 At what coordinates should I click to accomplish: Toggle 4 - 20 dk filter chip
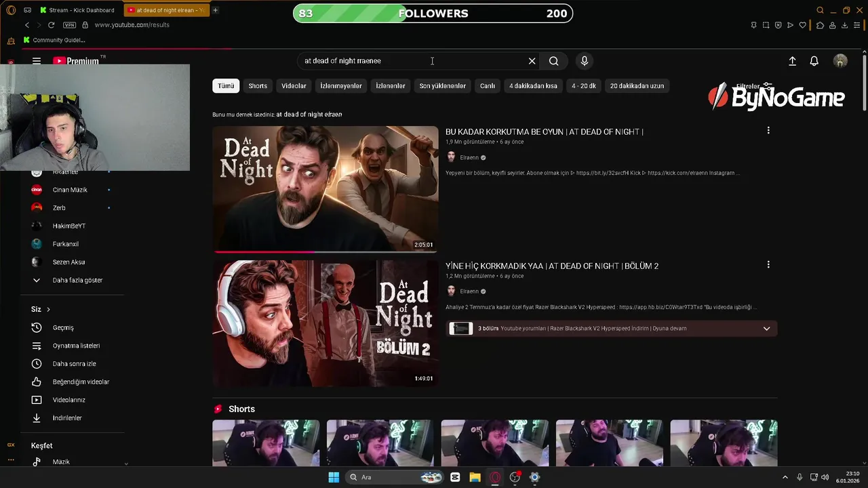[584, 86]
